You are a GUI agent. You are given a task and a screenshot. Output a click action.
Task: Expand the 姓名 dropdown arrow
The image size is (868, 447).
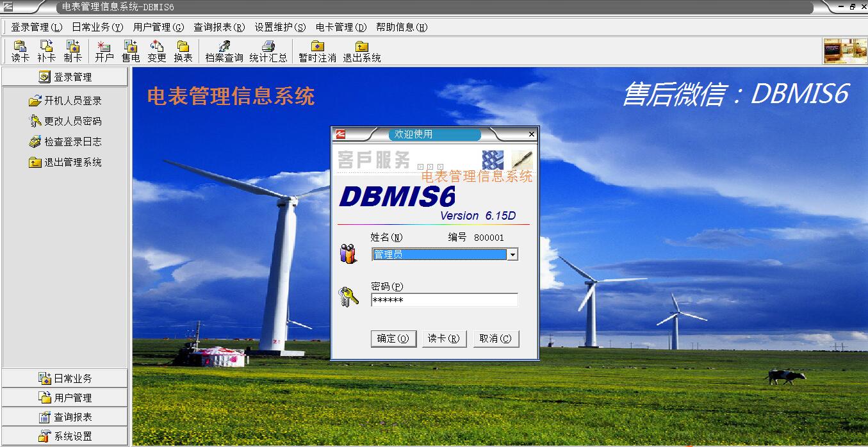tap(512, 255)
